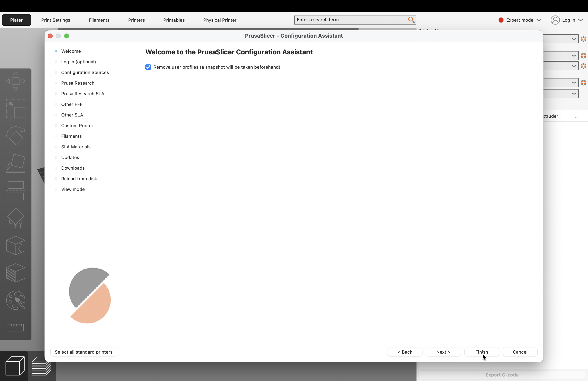588x381 pixels.
Task: Select the Rotate tool in left toolbar
Action: click(x=16, y=136)
